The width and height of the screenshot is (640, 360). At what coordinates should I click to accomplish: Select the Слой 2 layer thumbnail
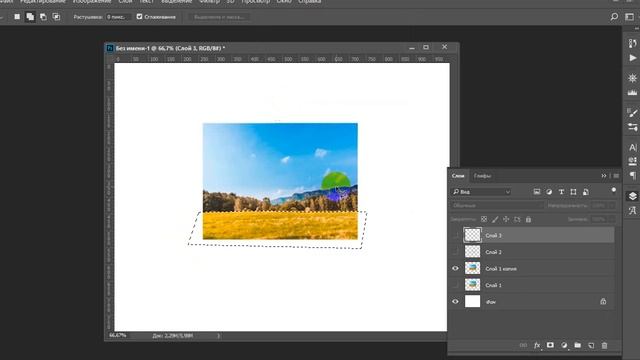(x=472, y=252)
